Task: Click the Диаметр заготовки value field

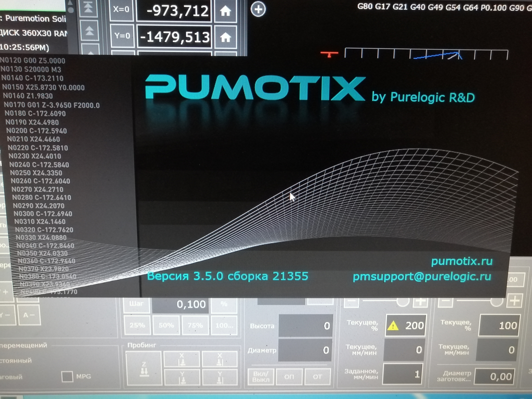Action: [x=495, y=377]
